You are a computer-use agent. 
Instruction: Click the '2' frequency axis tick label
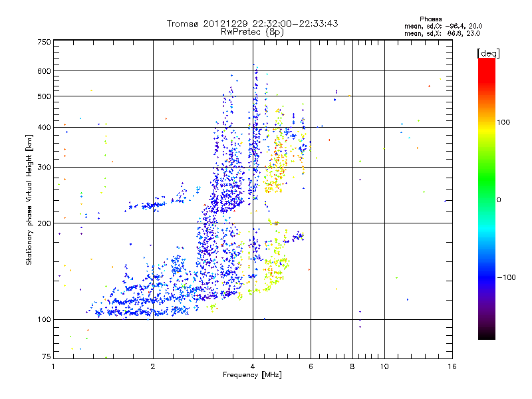coord(153,366)
